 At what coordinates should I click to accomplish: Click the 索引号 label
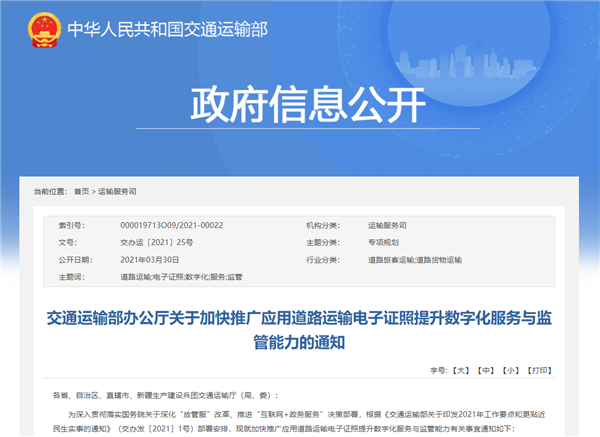[72, 225]
